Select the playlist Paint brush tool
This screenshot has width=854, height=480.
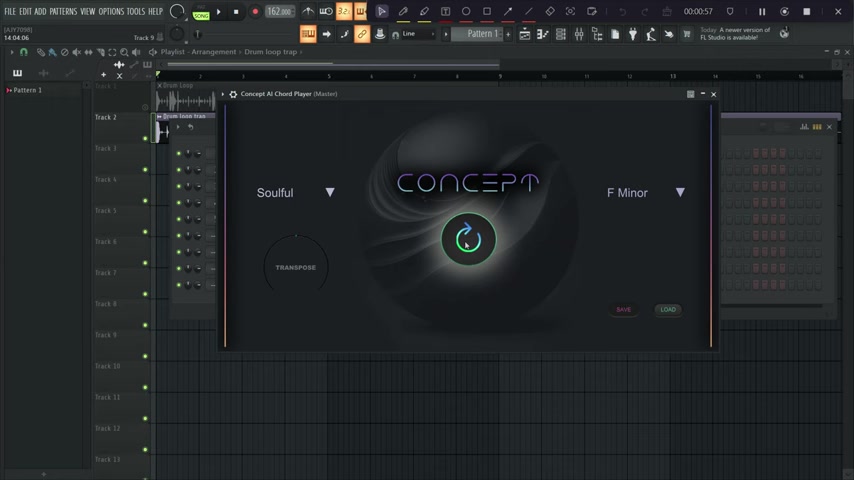(52, 52)
